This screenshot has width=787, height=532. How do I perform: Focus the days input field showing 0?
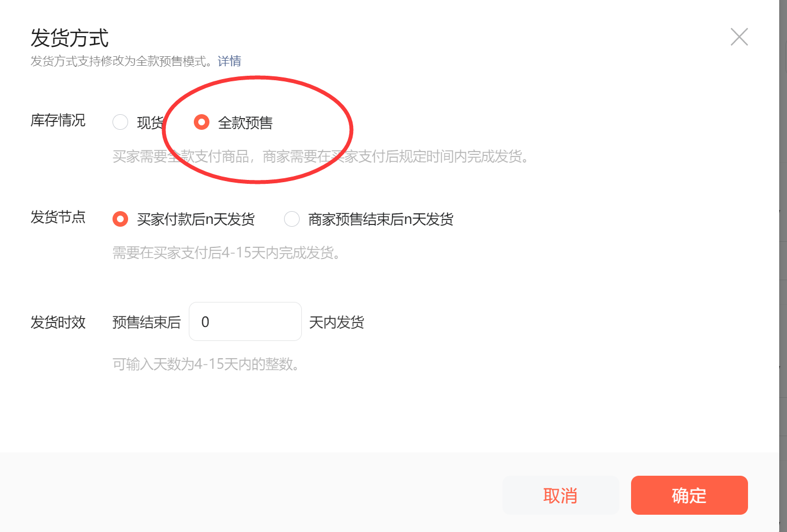click(245, 321)
